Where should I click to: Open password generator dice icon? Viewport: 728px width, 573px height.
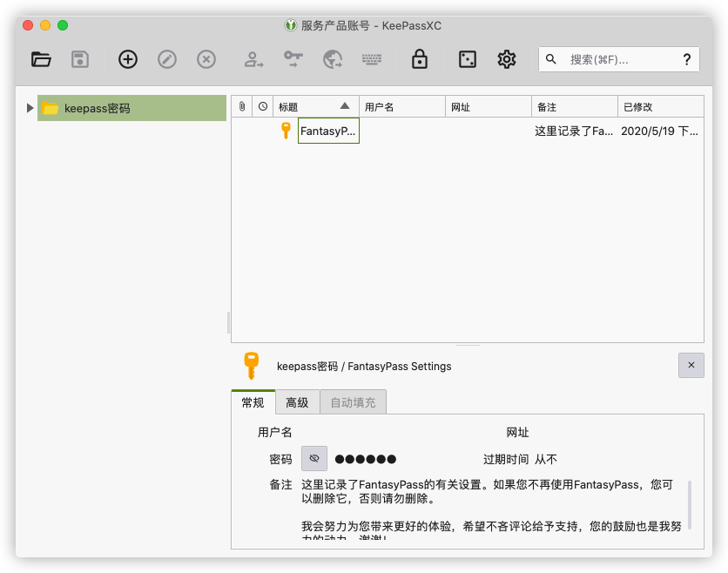pyautogui.click(x=468, y=59)
